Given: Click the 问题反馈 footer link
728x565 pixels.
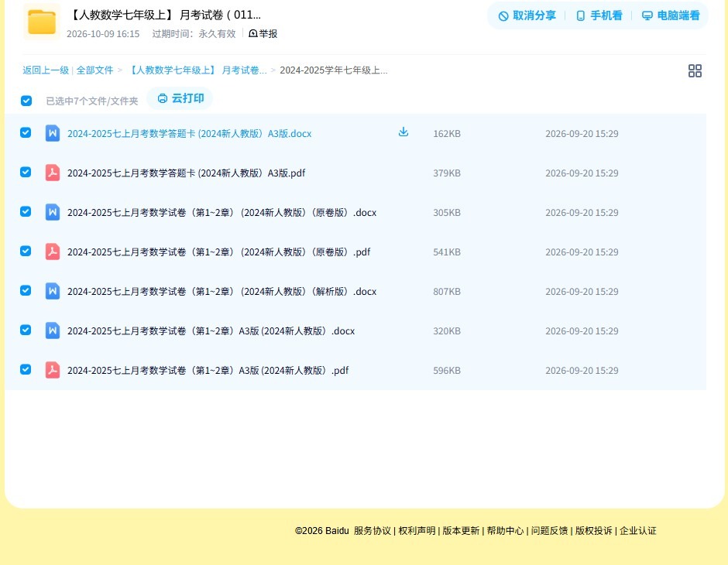Looking at the screenshot, I should click(x=549, y=531).
